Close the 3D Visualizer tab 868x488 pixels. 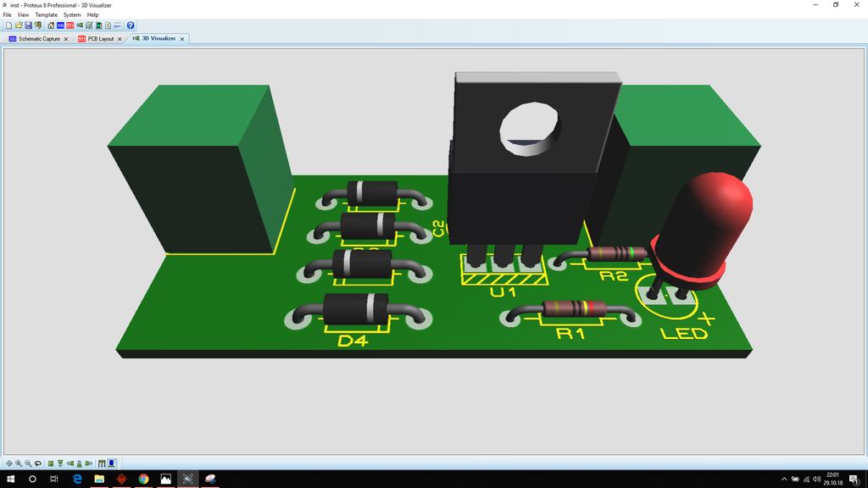tap(182, 39)
